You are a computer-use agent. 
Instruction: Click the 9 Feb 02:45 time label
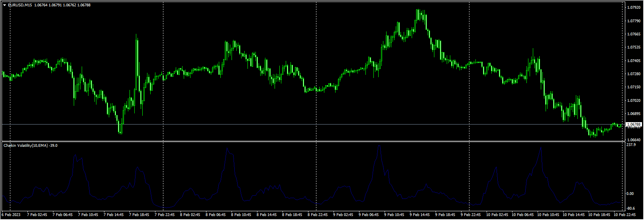[343, 215]
